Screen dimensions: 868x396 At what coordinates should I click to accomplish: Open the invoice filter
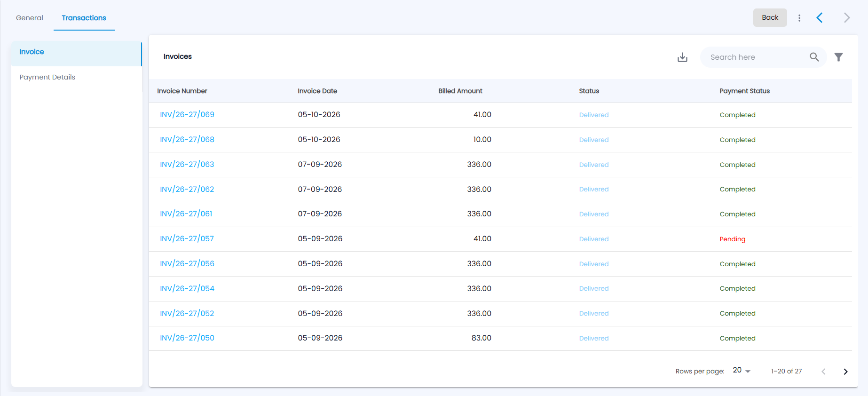(838, 57)
